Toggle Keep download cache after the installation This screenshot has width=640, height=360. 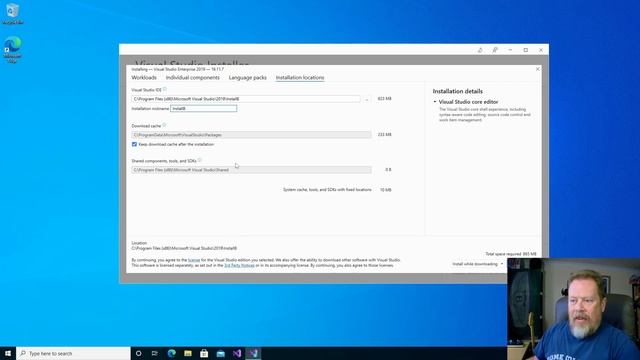click(134, 144)
